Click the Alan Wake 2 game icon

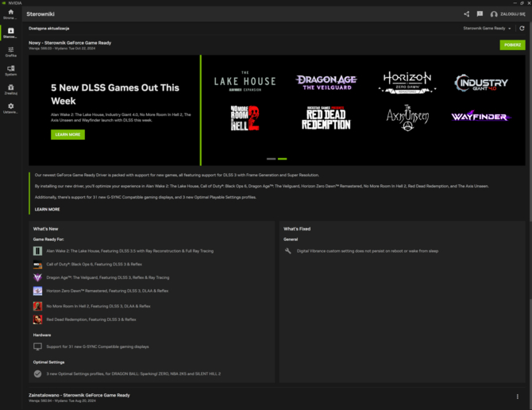(37, 251)
